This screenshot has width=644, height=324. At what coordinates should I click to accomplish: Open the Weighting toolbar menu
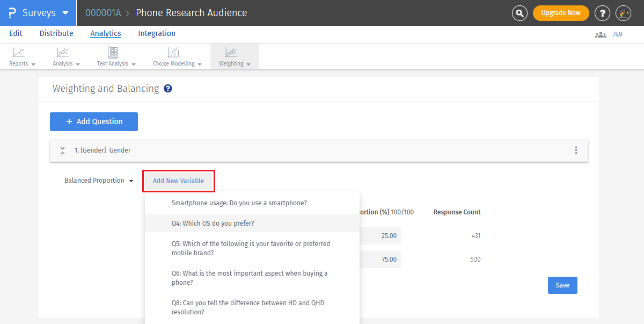[x=235, y=56]
